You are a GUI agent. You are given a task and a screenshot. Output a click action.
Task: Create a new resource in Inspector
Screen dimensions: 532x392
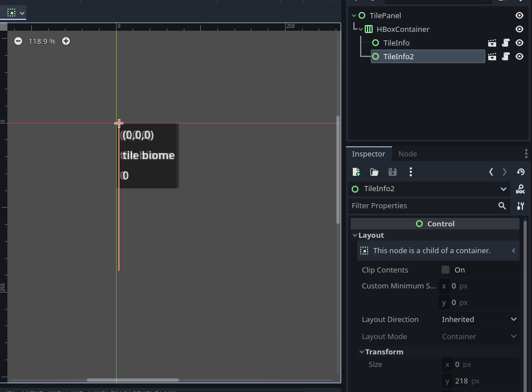(356, 172)
